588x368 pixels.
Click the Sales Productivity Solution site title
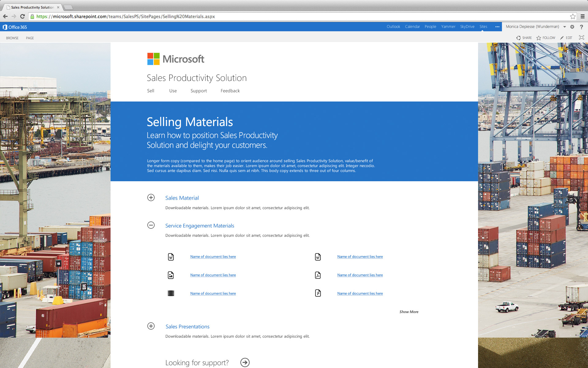(197, 78)
